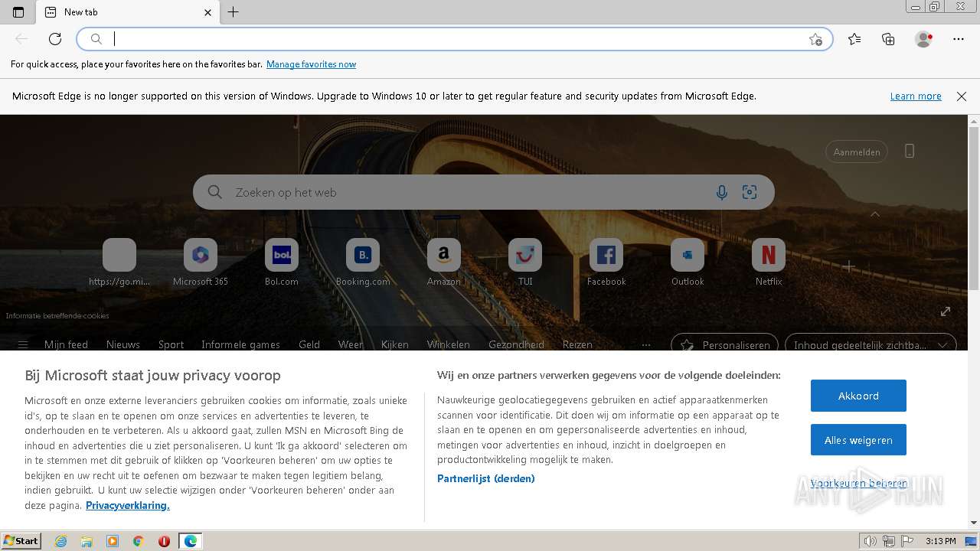The image size is (980, 551).
Task: Open the profile avatar icon
Action: click(x=923, y=39)
